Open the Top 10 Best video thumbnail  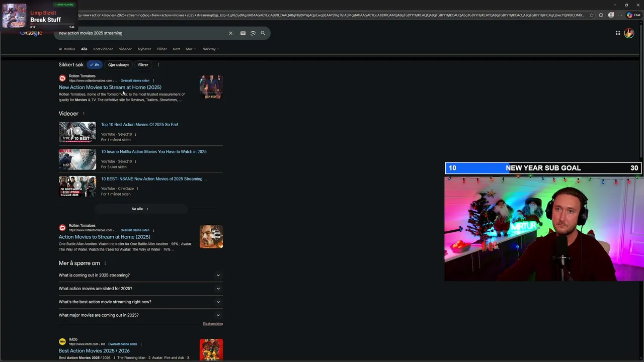77,132
